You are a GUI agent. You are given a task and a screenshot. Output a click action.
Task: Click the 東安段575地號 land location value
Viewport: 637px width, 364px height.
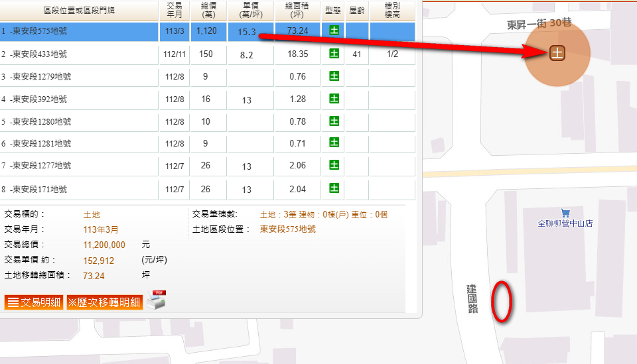click(x=287, y=229)
